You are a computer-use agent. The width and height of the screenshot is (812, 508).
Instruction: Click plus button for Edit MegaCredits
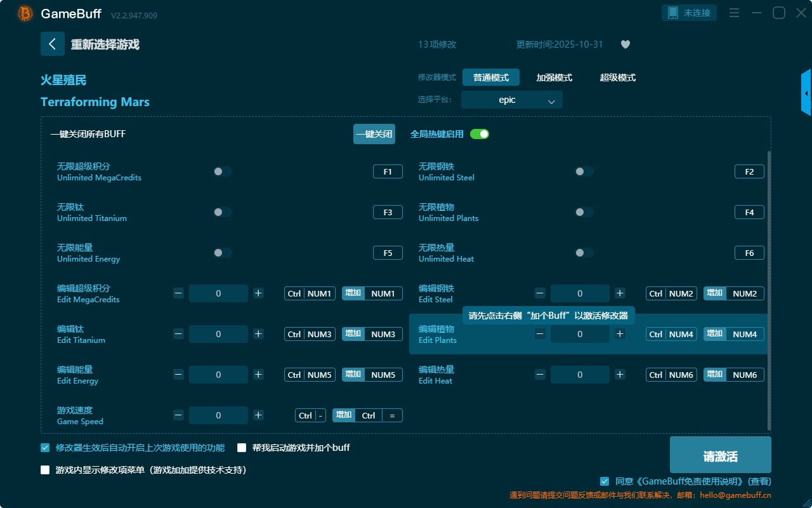point(258,293)
